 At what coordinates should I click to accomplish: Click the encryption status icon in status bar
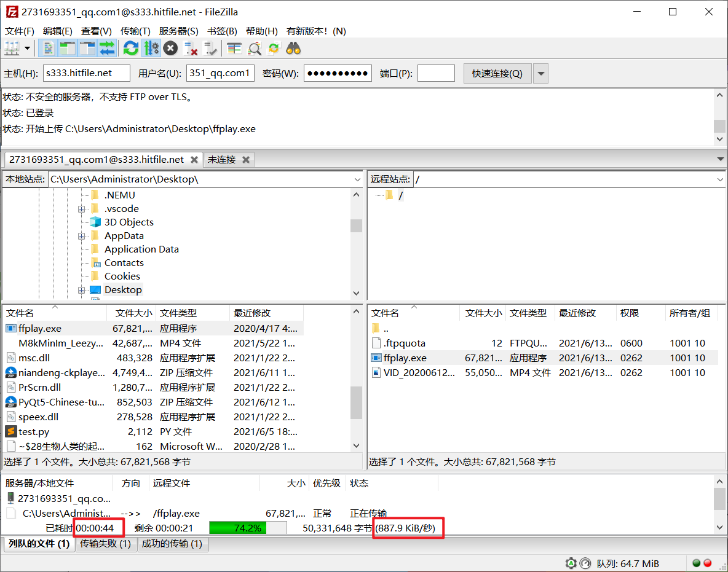click(x=571, y=563)
